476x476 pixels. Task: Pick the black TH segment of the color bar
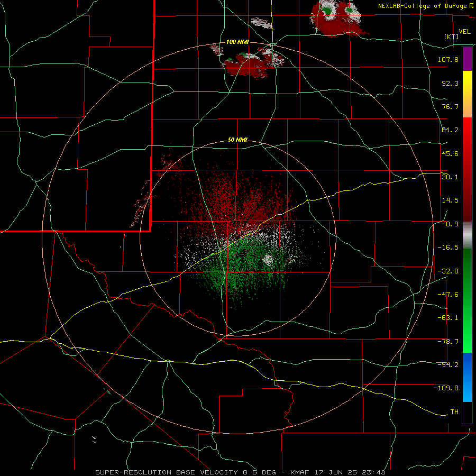pos(467,412)
